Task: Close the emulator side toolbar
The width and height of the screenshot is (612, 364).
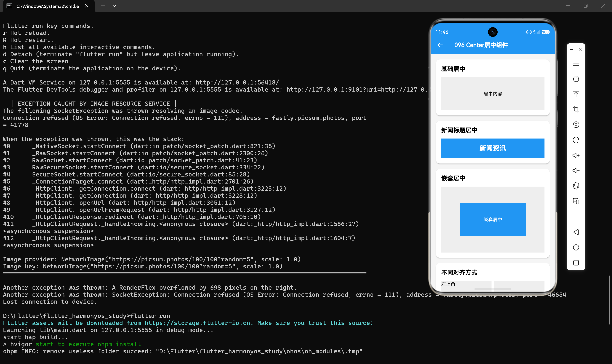Action: [x=580, y=49]
